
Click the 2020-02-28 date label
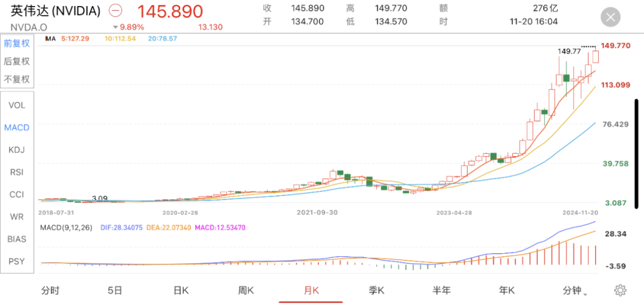click(x=180, y=213)
